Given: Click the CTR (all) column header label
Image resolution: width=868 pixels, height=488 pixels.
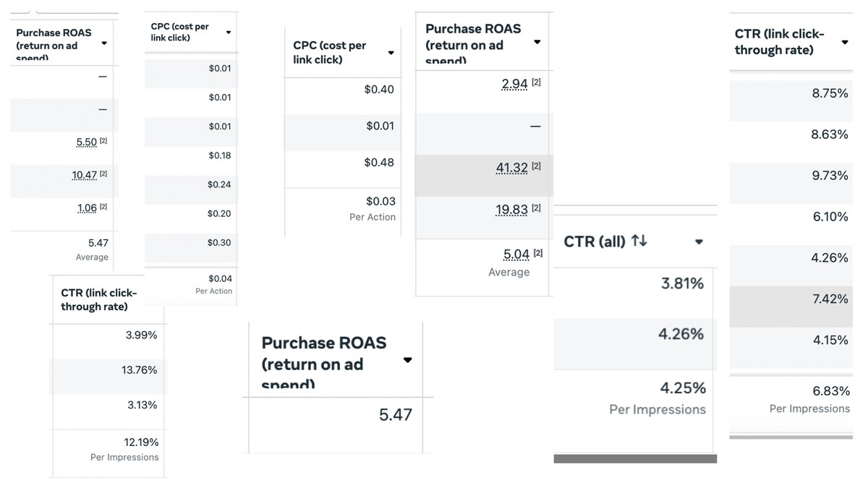Looking at the screenshot, I should click(x=594, y=241).
